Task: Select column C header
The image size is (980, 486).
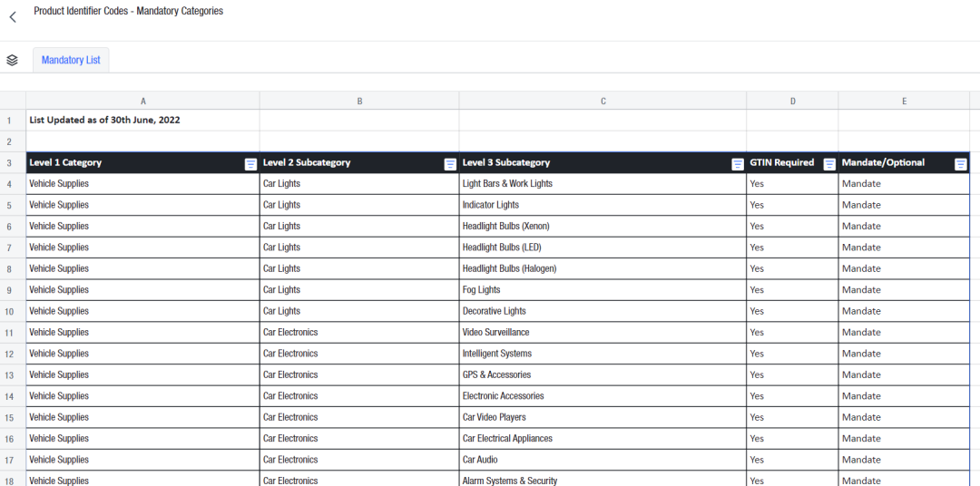Action: pyautogui.click(x=603, y=101)
